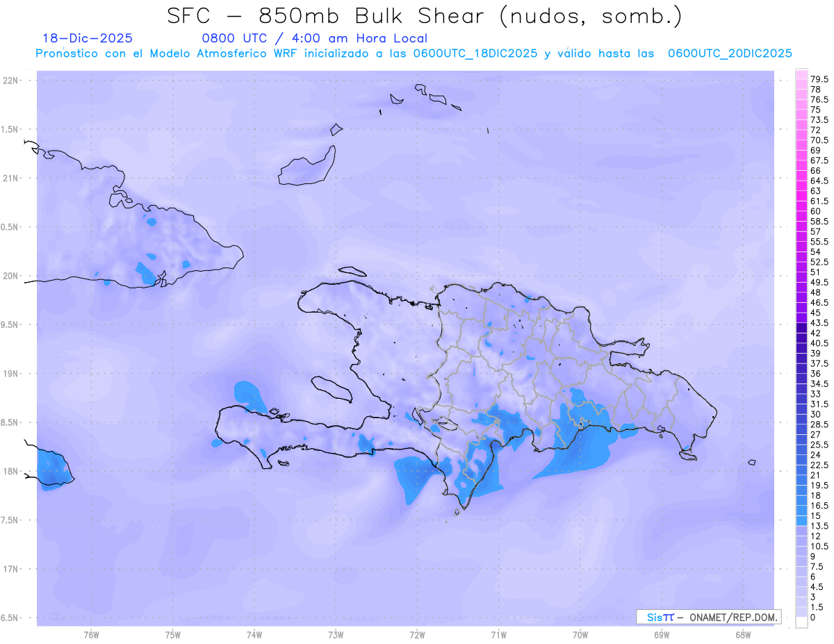Select the date label "18-Dic-2025"
This screenshot has width=834, height=644.
pos(87,38)
